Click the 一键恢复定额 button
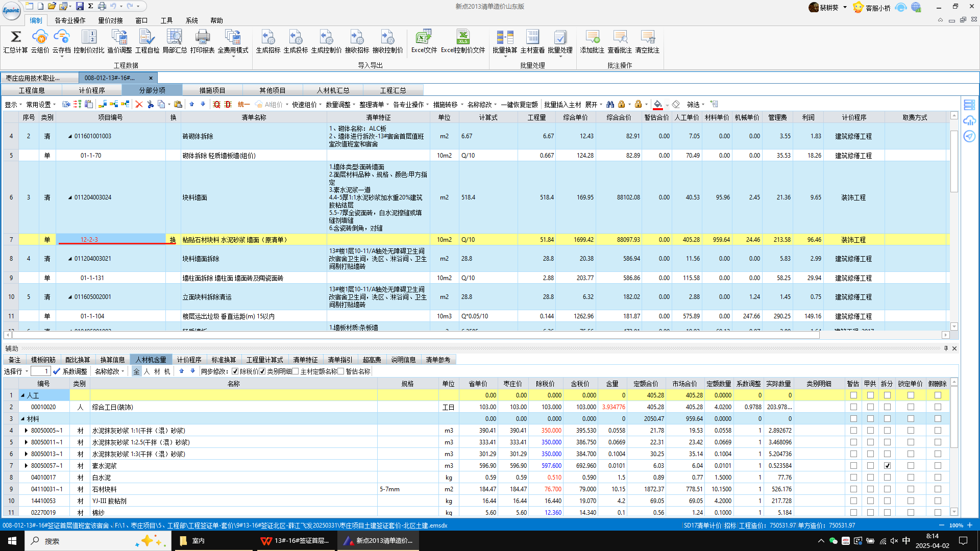980x551 pixels. (x=519, y=105)
